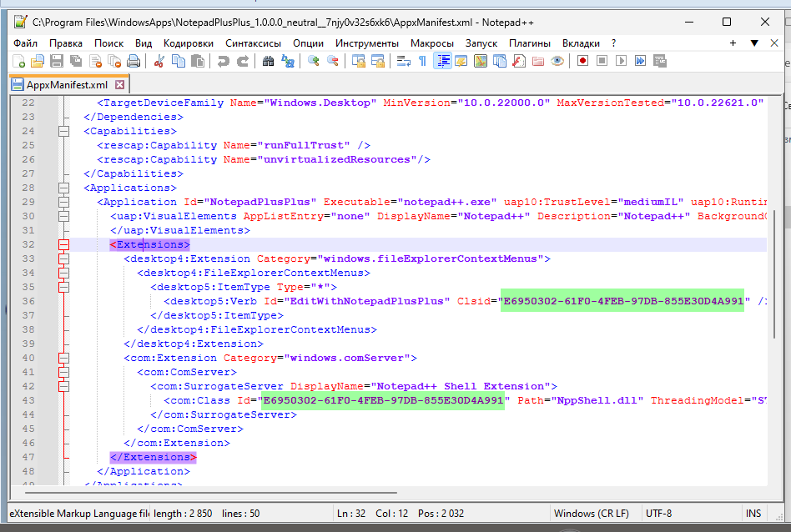Click Run macro multiple times icon
This screenshot has height=532, width=791.
640,62
